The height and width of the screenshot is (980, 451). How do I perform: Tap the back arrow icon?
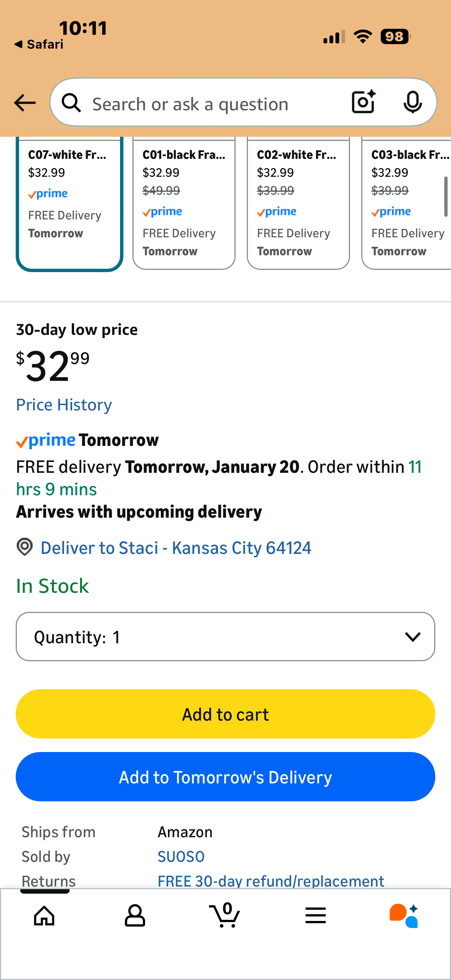25,103
